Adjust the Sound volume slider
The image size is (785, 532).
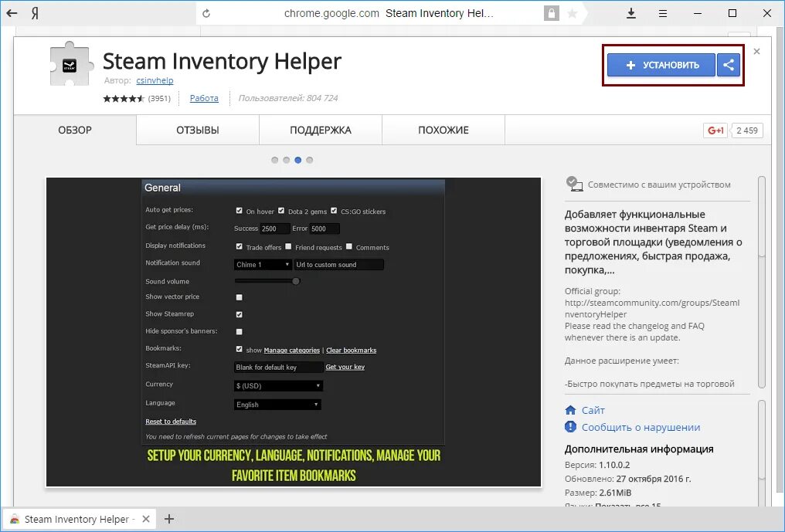pyautogui.click(x=267, y=281)
